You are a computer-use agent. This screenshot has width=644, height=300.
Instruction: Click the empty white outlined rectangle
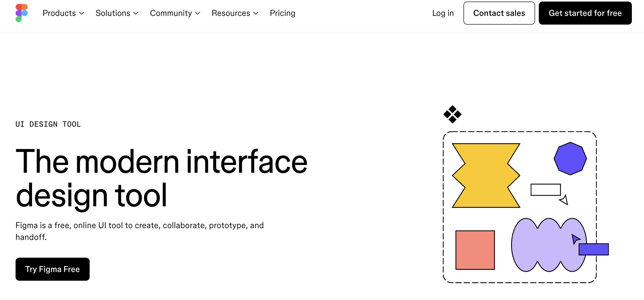545,190
